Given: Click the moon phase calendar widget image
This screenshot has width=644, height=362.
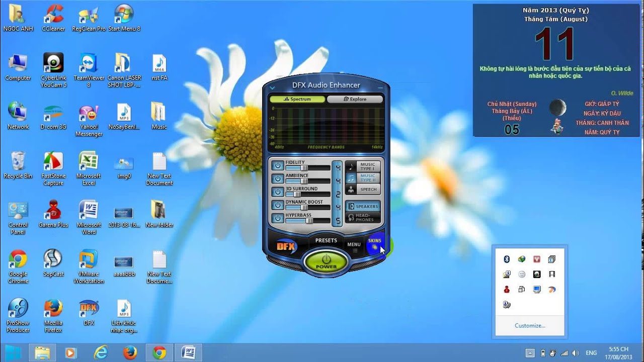Looking at the screenshot, I should (557, 108).
